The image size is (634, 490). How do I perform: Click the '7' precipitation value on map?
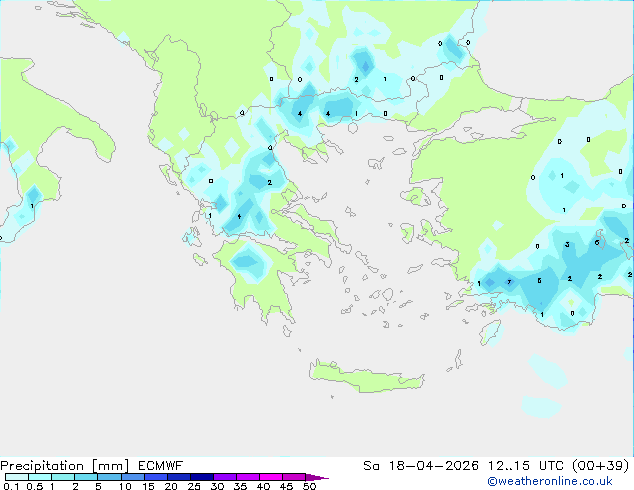(x=509, y=282)
